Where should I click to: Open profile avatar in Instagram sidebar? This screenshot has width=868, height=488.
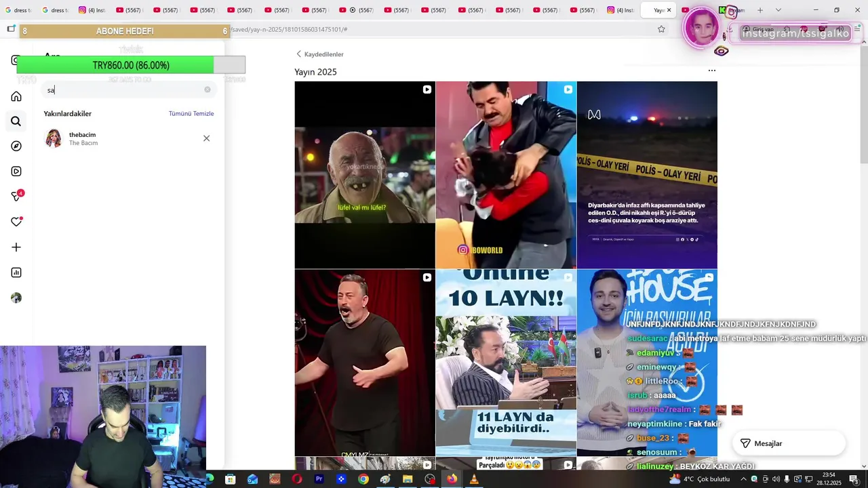[x=16, y=298]
